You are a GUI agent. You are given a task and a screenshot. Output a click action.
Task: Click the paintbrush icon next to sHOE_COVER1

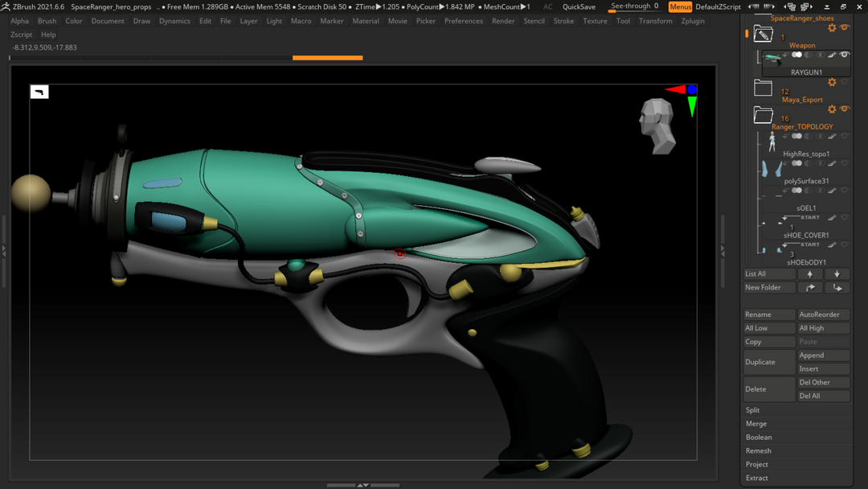tap(832, 216)
